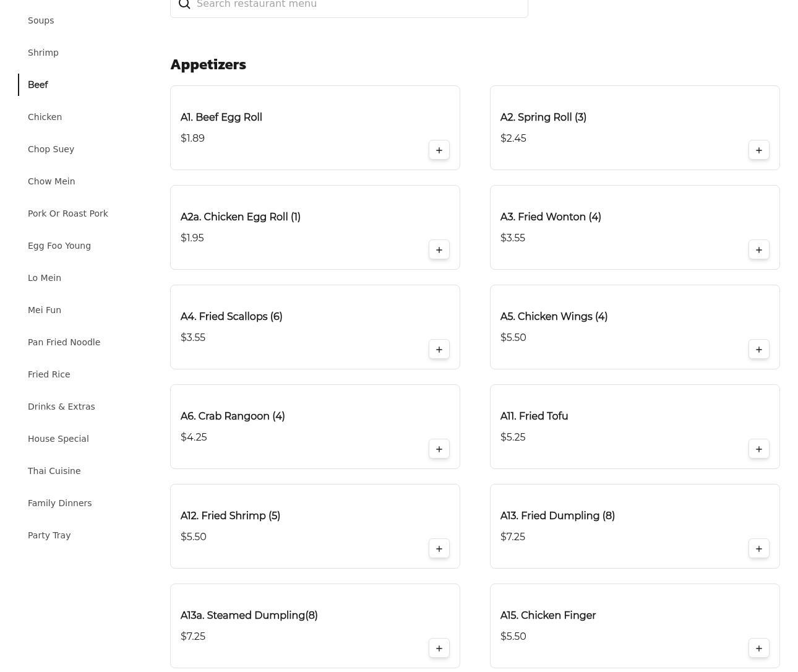Viewport: 798px width, 672px height.
Task: Click plus icon for A6. Crab Rangoon
Action: point(439,449)
